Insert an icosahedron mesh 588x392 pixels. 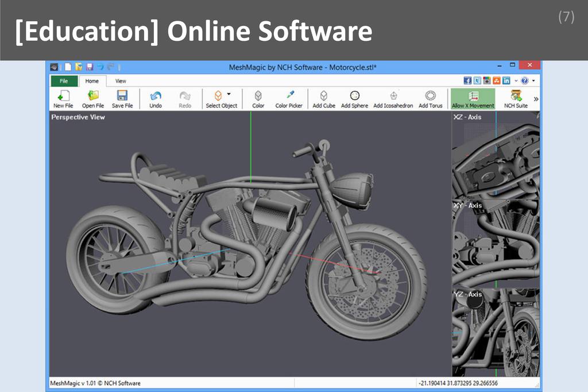pos(393,98)
